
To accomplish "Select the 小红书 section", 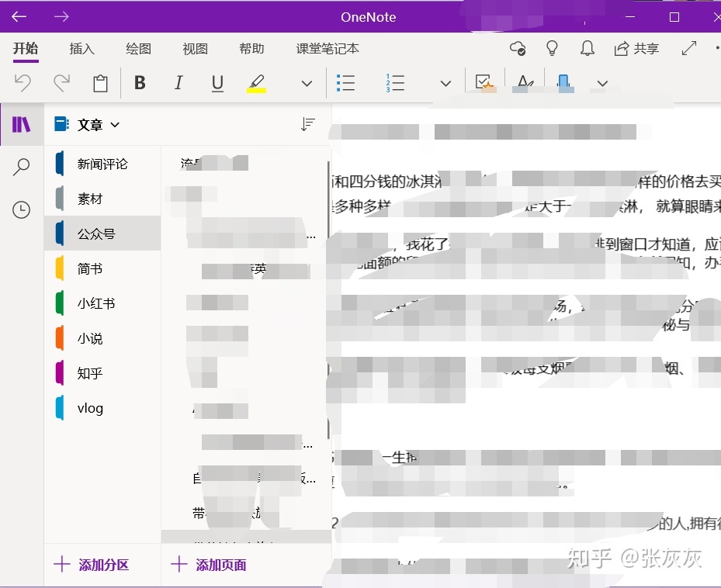I will click(x=96, y=303).
